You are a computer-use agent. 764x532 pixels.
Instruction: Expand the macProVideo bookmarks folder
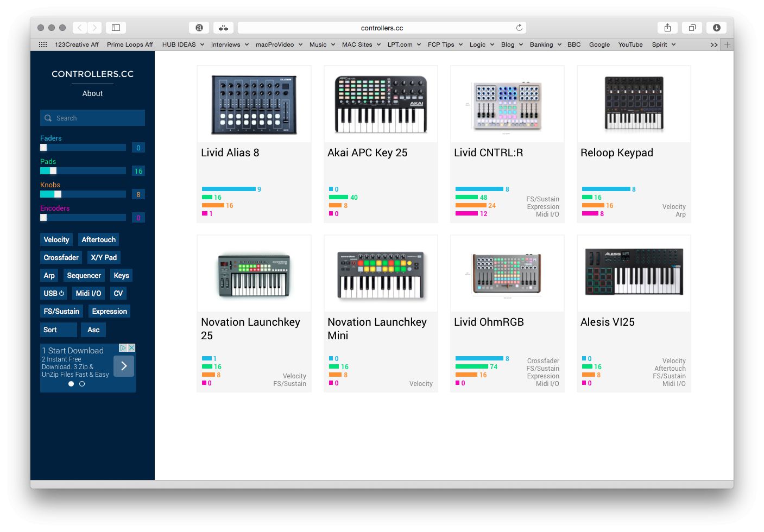point(279,45)
